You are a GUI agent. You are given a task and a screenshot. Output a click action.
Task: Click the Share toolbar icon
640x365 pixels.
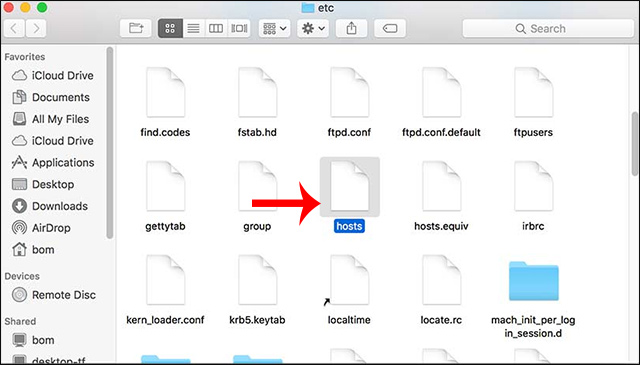click(351, 28)
